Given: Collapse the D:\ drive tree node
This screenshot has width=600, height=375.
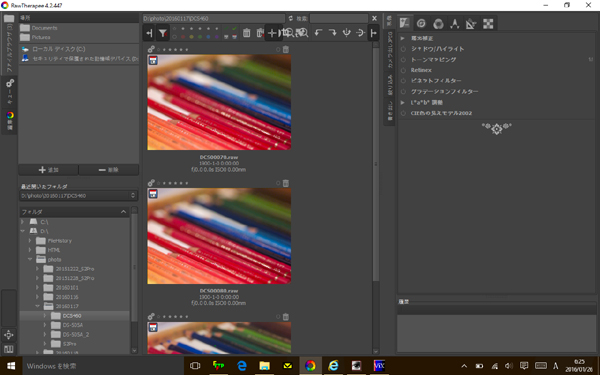Looking at the screenshot, I should [23, 231].
